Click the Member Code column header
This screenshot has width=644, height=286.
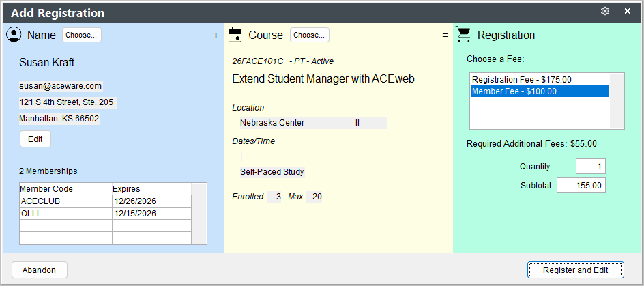65,189
